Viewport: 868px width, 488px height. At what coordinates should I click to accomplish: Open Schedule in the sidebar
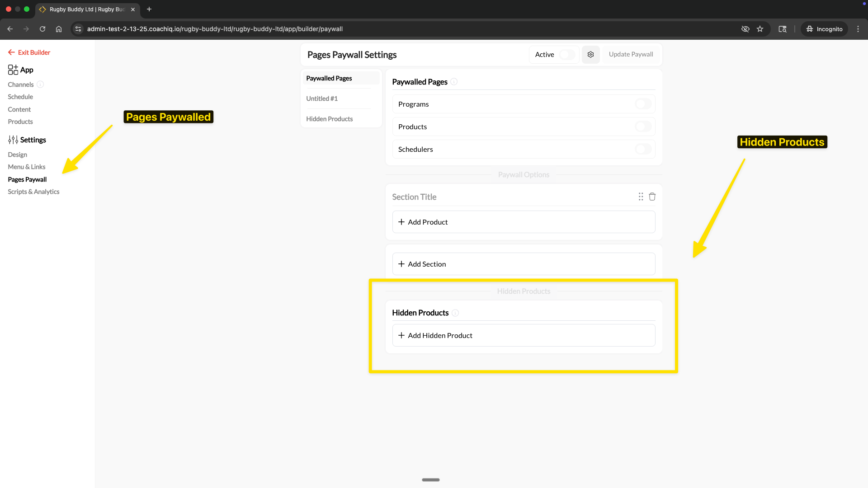tap(20, 97)
